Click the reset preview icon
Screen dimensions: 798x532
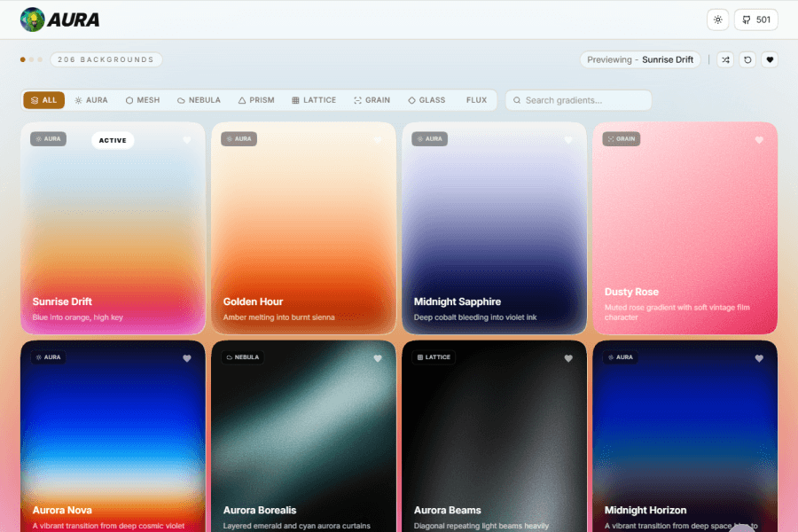747,59
